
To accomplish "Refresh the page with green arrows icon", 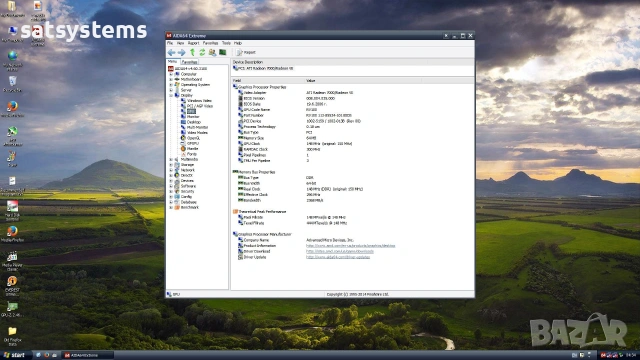I will [x=202, y=52].
